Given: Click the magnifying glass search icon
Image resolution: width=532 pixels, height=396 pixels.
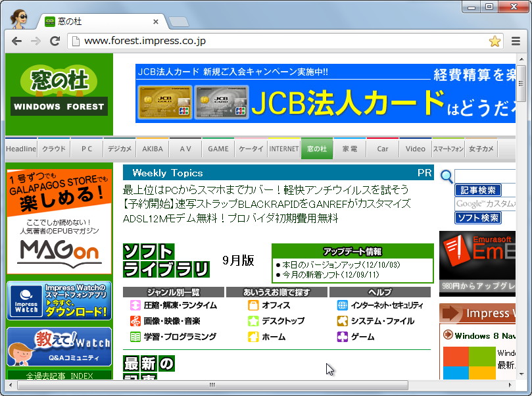Looking at the screenshot, I should click(446, 176).
